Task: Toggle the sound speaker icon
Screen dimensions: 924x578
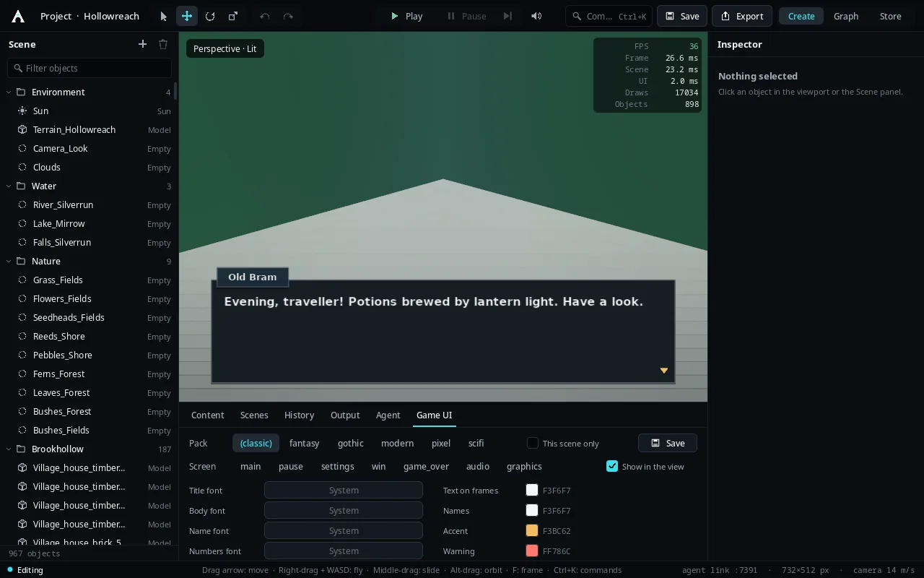Action: pos(536,16)
